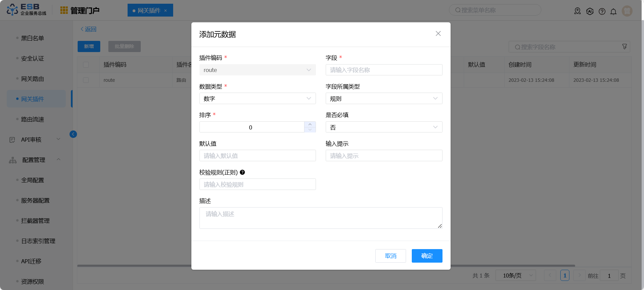
Task: Click the 取消 button
Action: coord(391,256)
